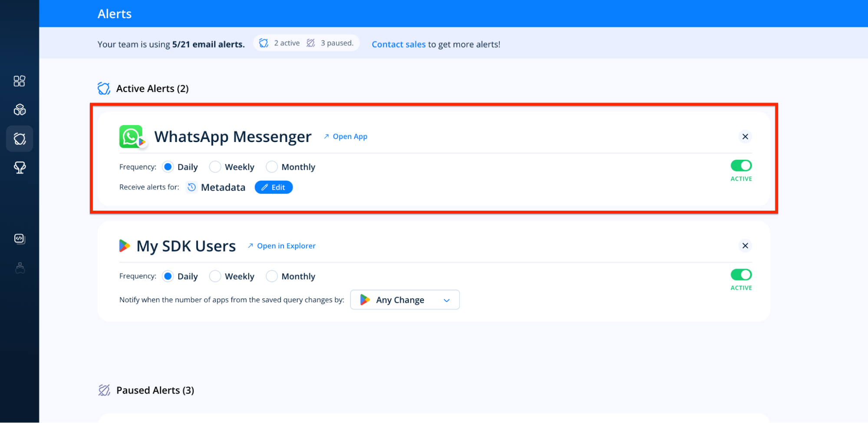Open the dashboard grid icon in sidebar
Viewport: 868px width, 423px height.
coord(20,81)
